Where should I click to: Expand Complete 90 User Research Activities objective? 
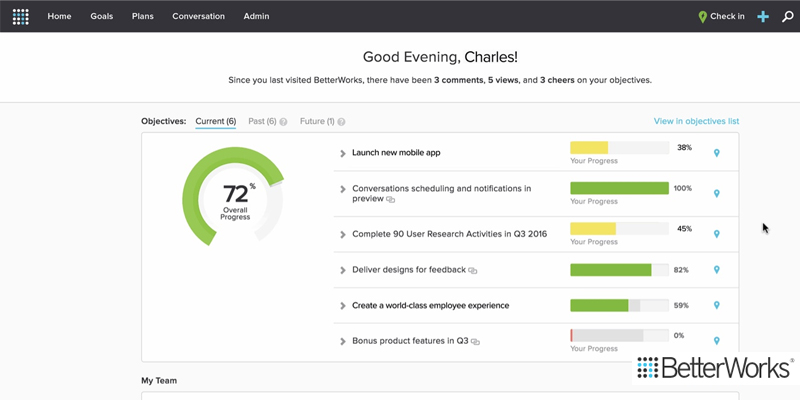pos(343,235)
